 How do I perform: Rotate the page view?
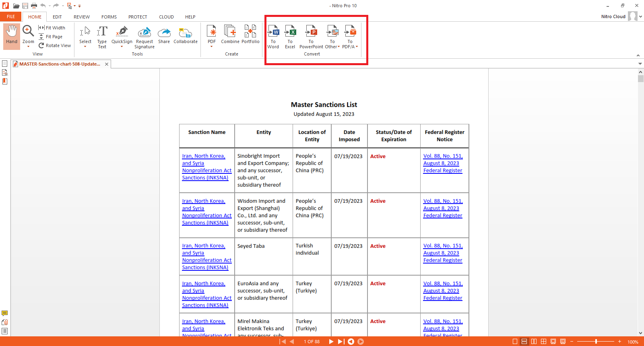pyautogui.click(x=55, y=45)
